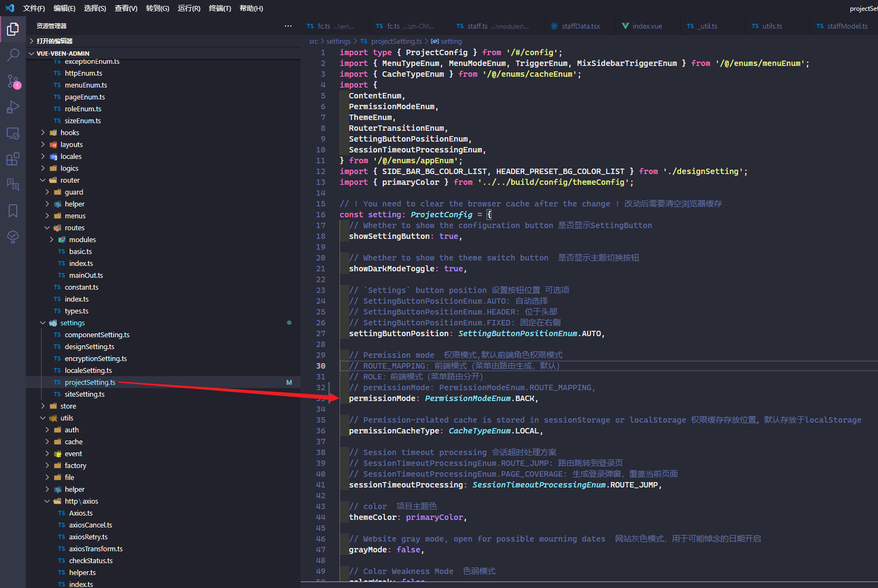The height and width of the screenshot is (588, 878).
Task: Open the Explorer more actions ellipsis
Action: click(x=288, y=26)
